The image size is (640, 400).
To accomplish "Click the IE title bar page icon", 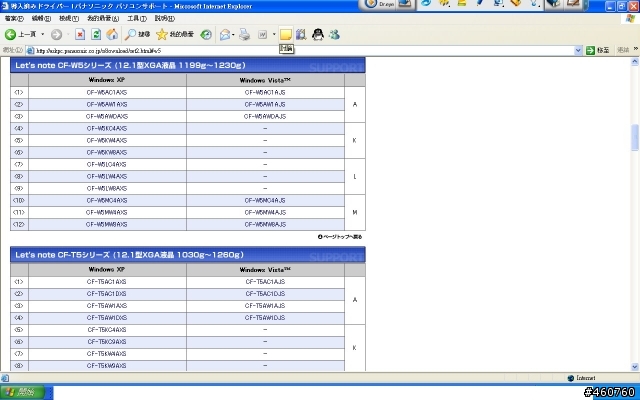I will pyautogui.click(x=5, y=6).
